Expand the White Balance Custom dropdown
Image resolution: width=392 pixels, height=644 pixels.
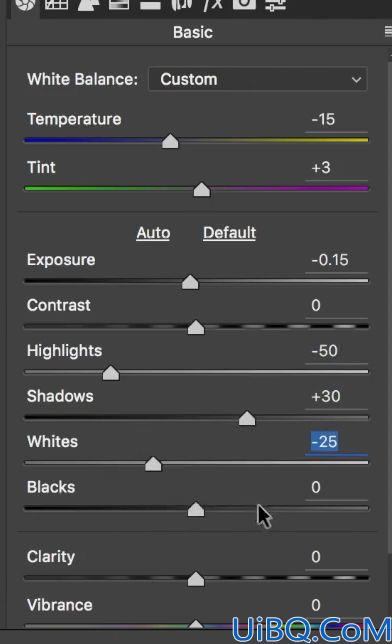[x=258, y=79]
